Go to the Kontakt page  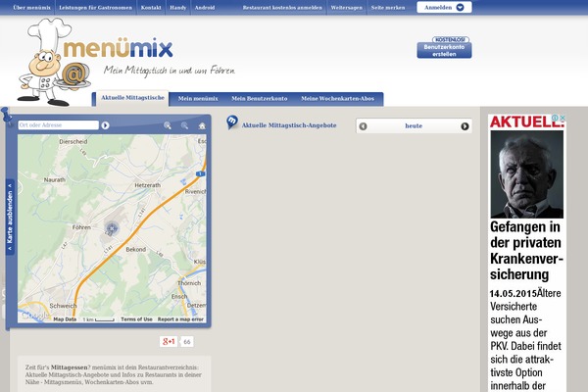click(151, 8)
